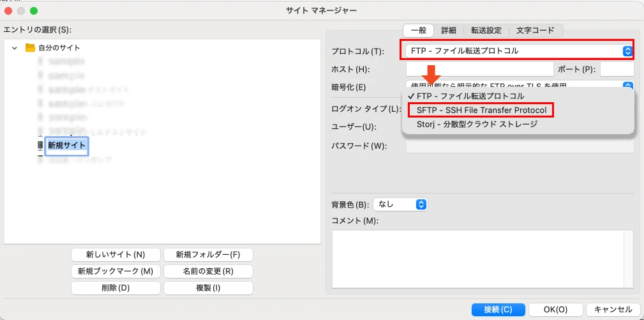Select the 新規サイト entry in the tree
The height and width of the screenshot is (320, 644).
tap(66, 146)
